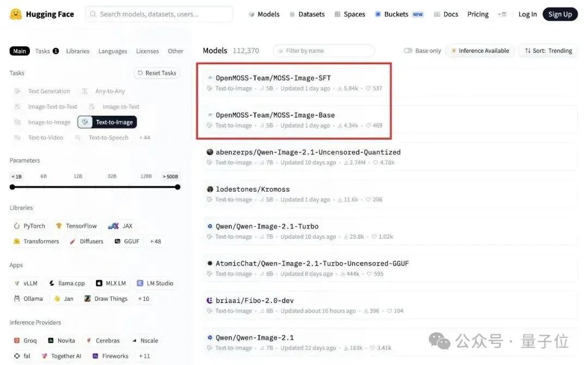The image size is (588, 365).
Task: Enable the Text Generation task filter
Action: [42, 91]
